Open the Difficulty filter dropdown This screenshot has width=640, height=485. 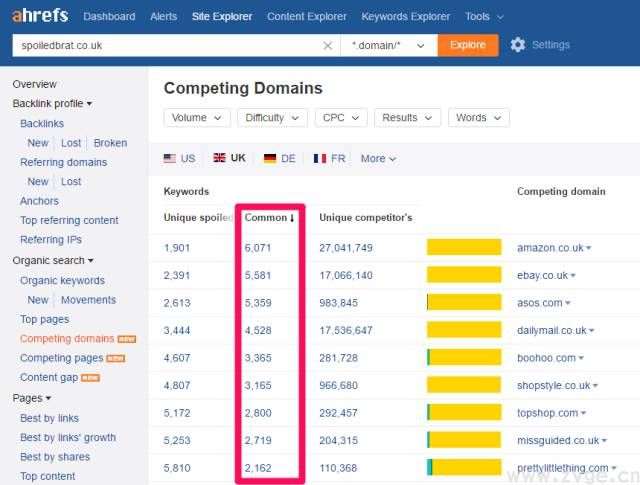point(272,117)
